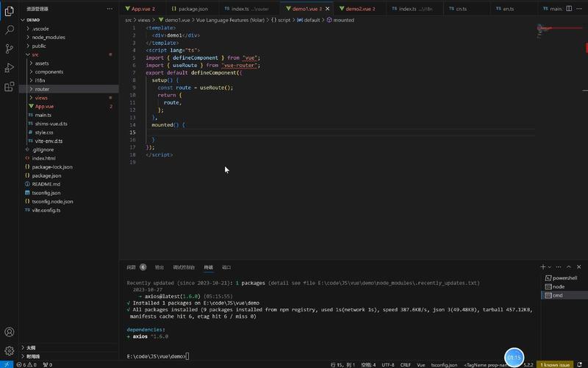Close the terminal panel
Viewport: 588px width, 368px height.
578,266
